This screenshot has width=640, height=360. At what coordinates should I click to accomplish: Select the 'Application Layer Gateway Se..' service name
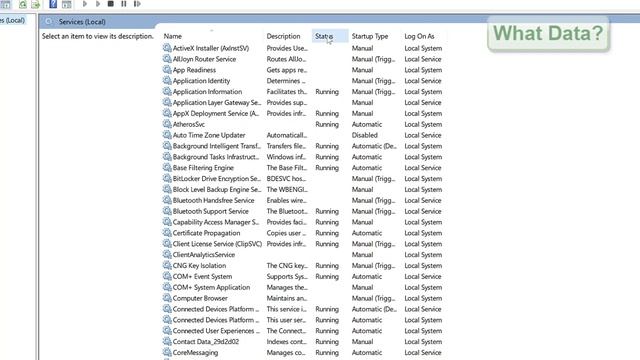[217, 102]
